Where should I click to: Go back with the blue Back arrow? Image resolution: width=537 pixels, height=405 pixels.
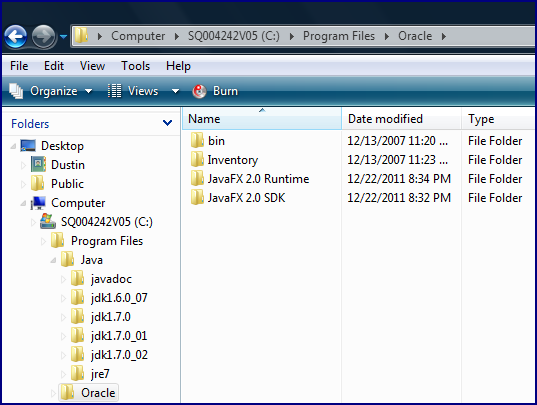[15, 36]
